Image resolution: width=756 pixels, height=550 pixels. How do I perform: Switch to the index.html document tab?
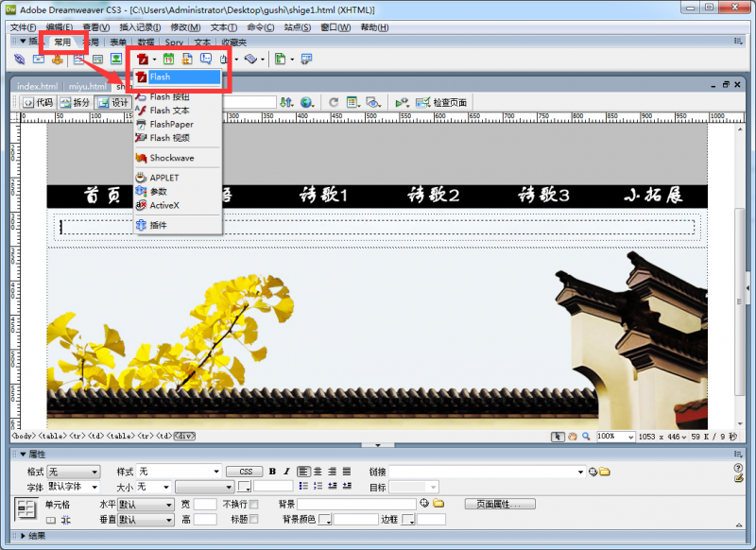[38, 86]
